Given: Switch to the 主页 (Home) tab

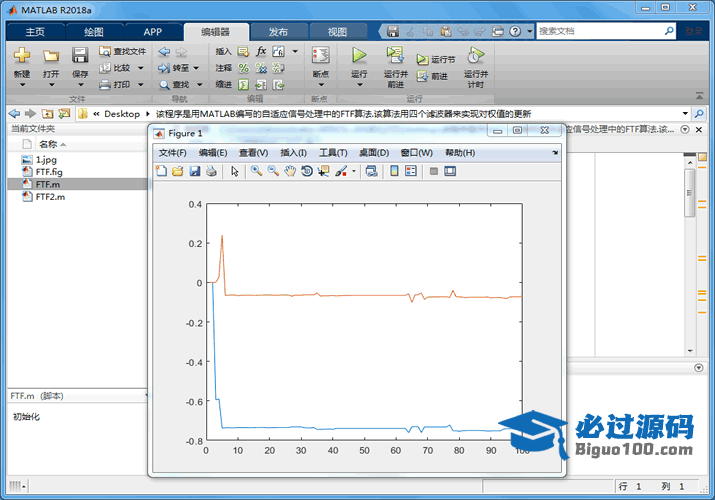Looking at the screenshot, I should [35, 32].
